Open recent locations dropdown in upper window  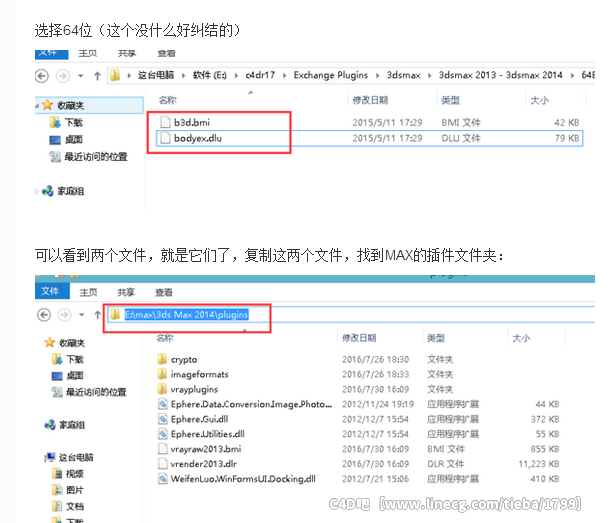[81, 76]
